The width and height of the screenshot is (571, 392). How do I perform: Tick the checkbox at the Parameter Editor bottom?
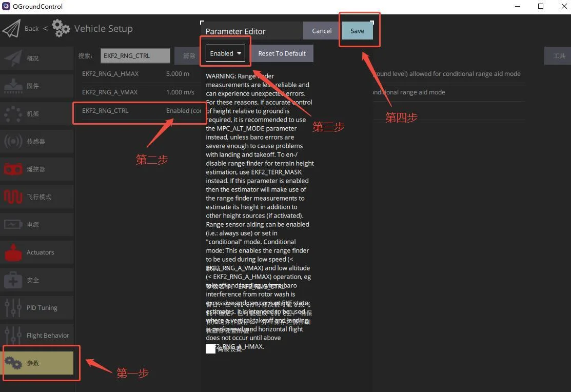pos(210,349)
